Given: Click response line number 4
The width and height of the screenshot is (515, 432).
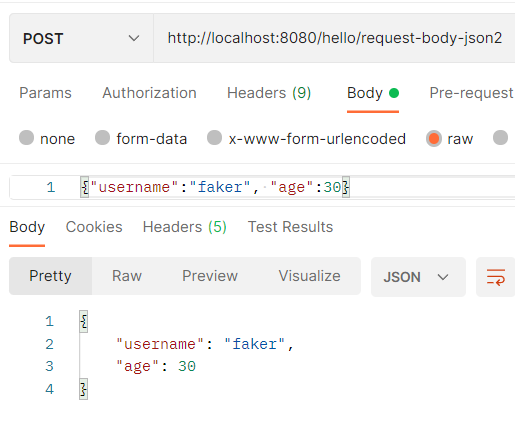Looking at the screenshot, I should tap(49, 389).
